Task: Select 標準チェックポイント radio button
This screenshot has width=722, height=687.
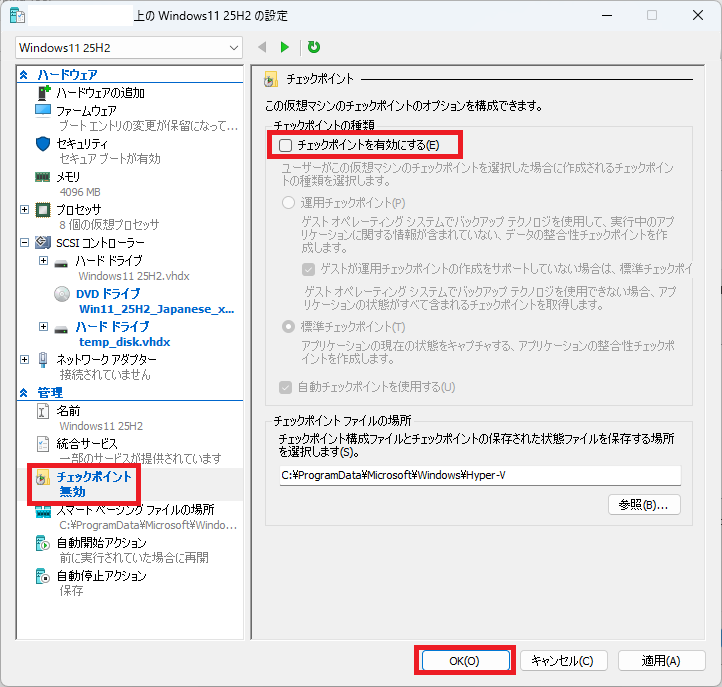Action: tap(288, 327)
